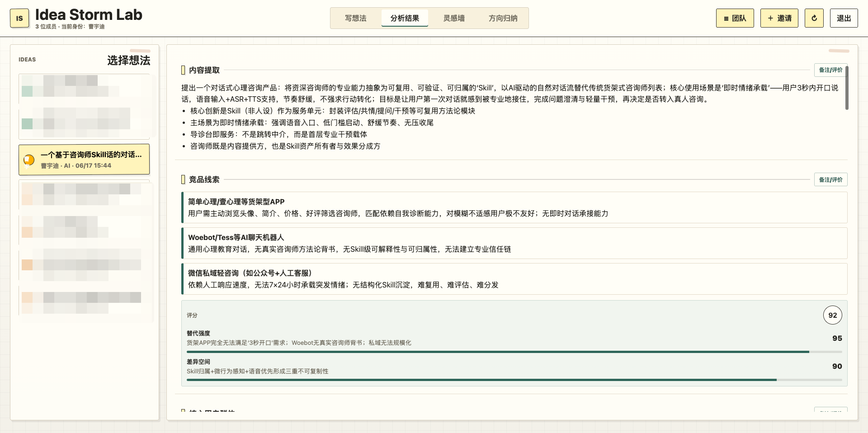Click the 差异空间 progress bar

coord(514,380)
